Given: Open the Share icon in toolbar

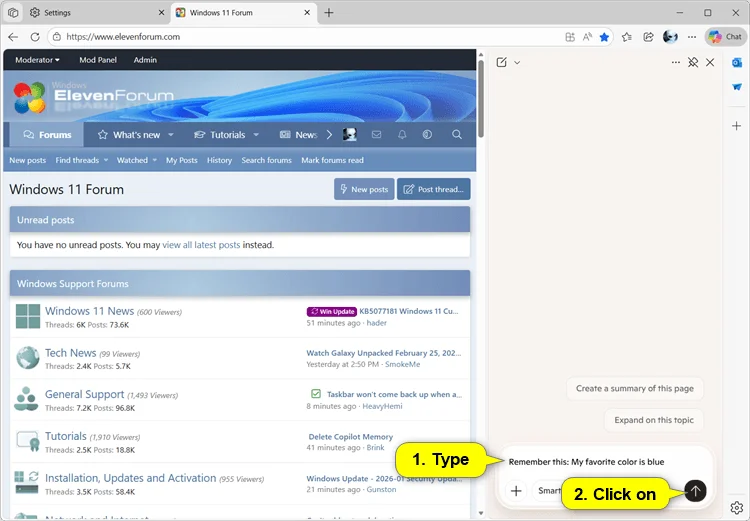Looking at the screenshot, I should (648, 37).
